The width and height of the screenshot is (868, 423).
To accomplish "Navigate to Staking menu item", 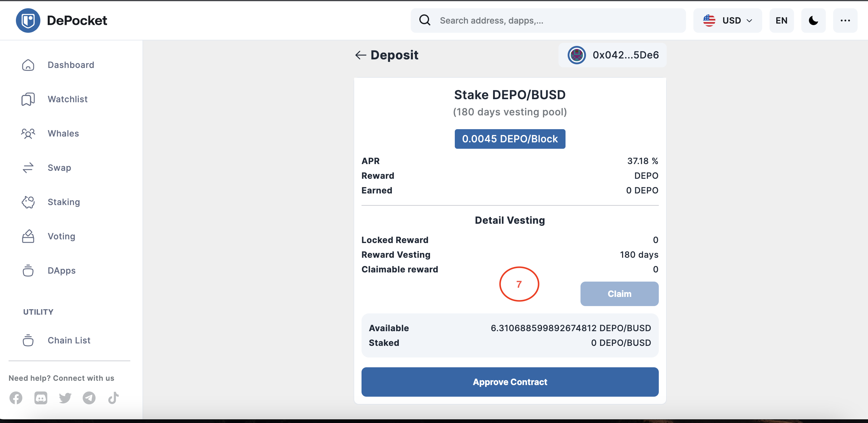I will click(64, 202).
